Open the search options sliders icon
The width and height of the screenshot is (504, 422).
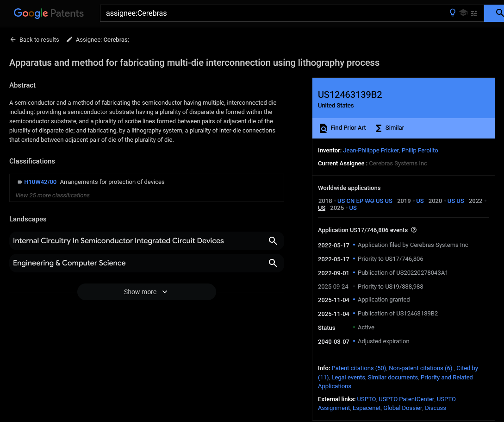[474, 13]
